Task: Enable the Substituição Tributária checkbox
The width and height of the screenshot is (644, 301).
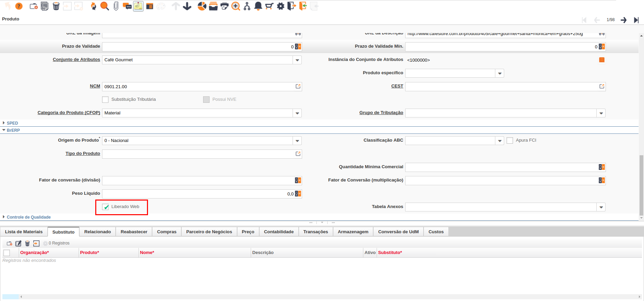Action: pos(105,100)
